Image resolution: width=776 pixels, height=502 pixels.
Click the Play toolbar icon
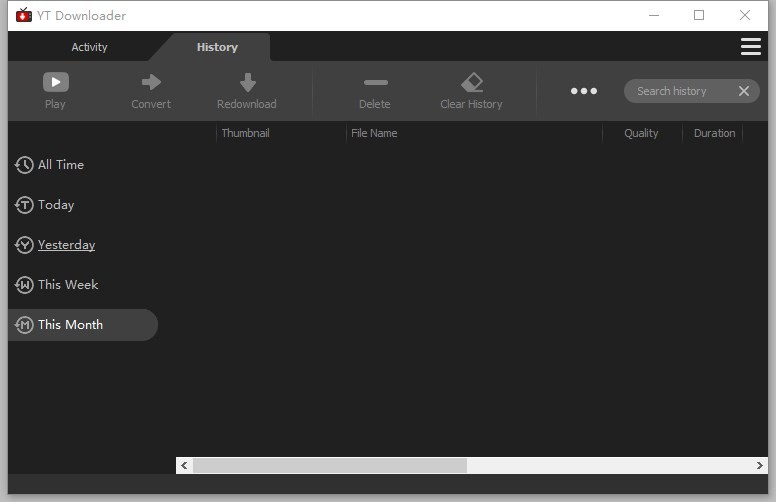coord(55,82)
